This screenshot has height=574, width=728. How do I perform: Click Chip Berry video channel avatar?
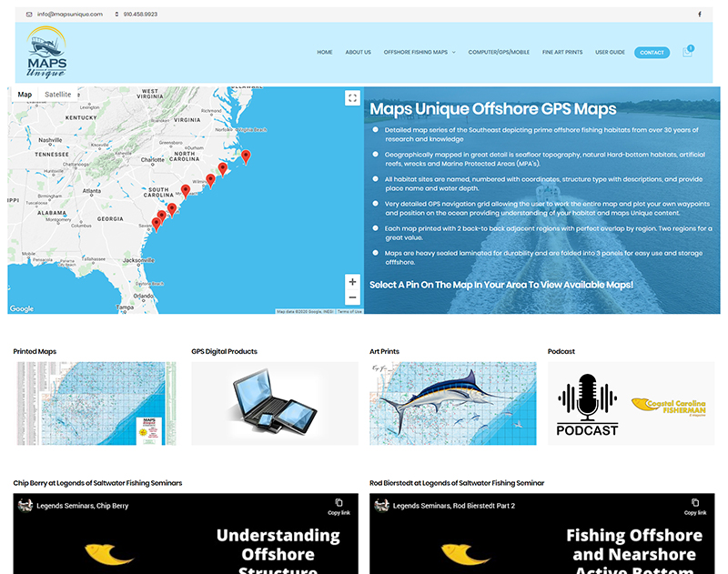(25, 506)
